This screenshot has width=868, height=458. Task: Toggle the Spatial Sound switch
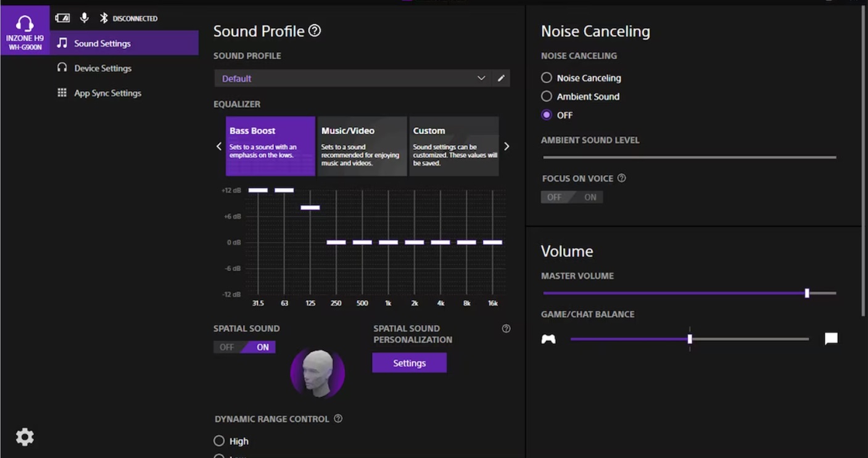point(244,347)
